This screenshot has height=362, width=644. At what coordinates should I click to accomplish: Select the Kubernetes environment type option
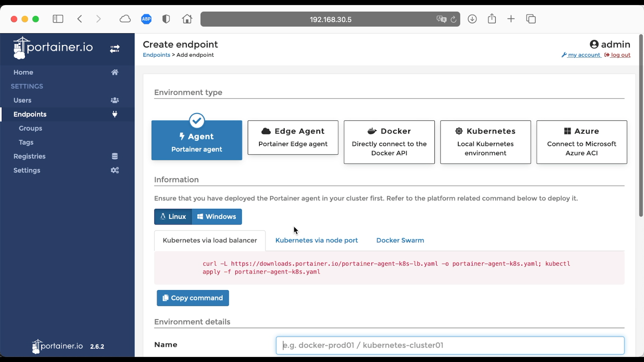pos(485,142)
